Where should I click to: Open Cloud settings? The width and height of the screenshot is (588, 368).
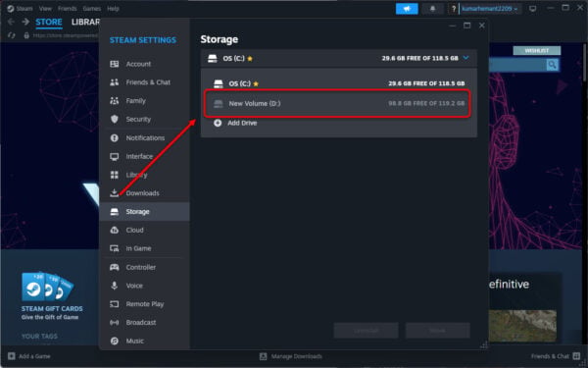(144, 230)
